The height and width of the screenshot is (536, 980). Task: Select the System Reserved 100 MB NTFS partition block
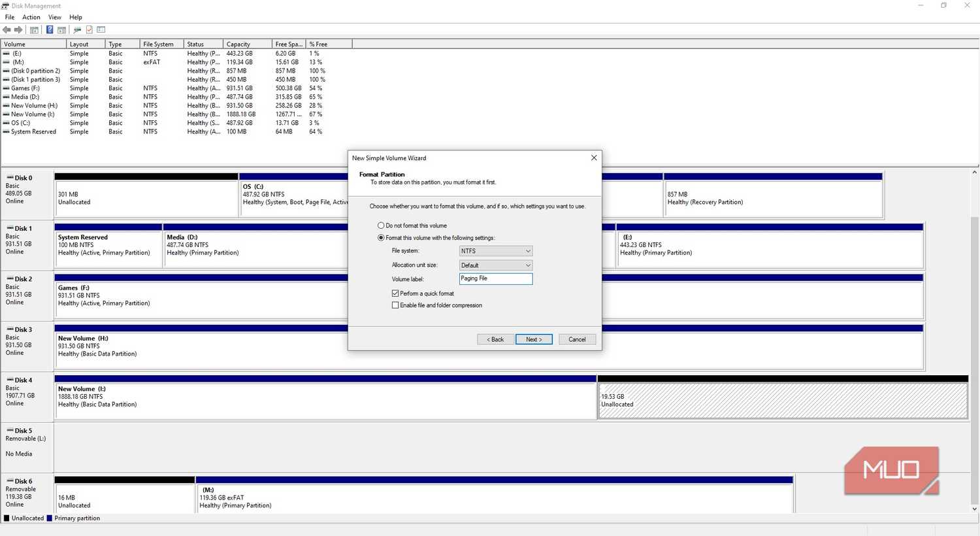click(108, 246)
